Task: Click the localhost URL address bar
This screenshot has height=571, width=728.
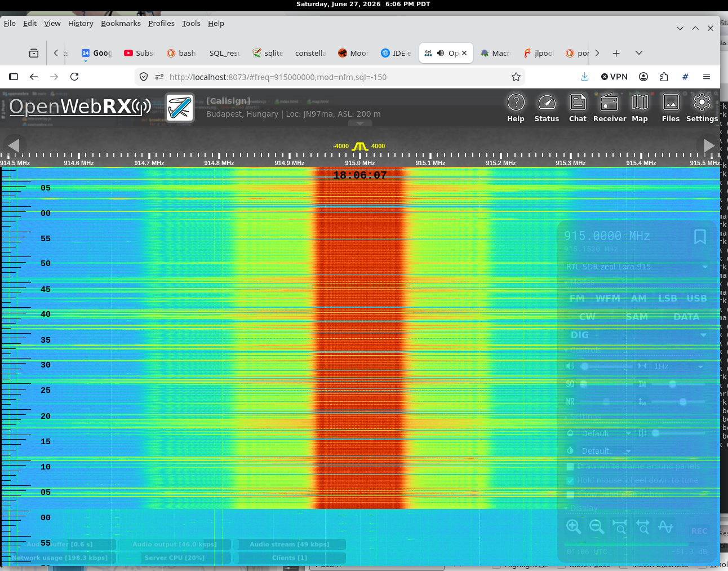Action: [330, 77]
